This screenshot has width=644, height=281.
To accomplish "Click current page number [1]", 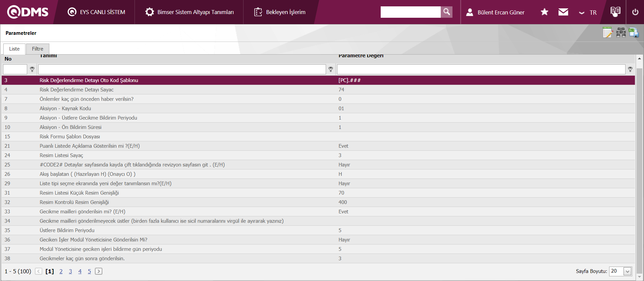I will (x=50, y=271).
